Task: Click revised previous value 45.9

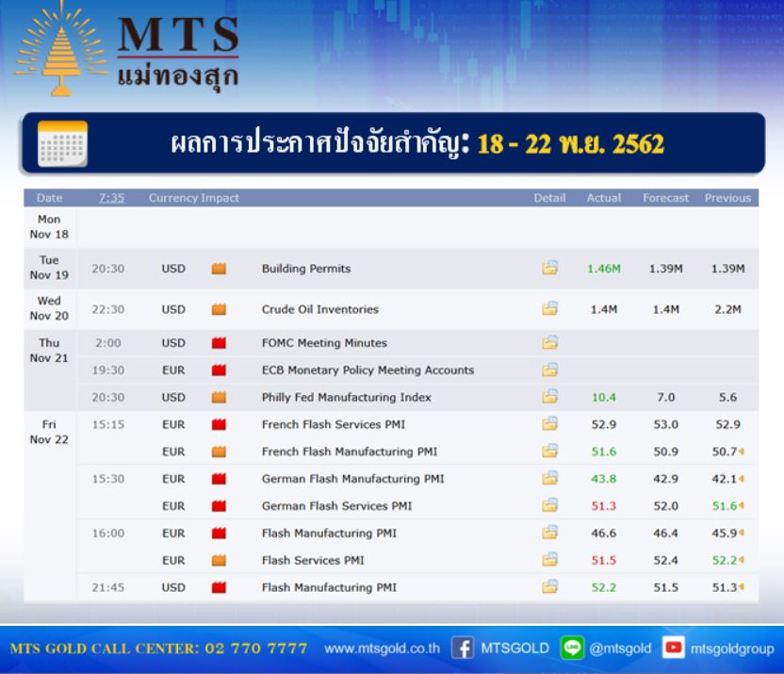Action: (x=725, y=533)
